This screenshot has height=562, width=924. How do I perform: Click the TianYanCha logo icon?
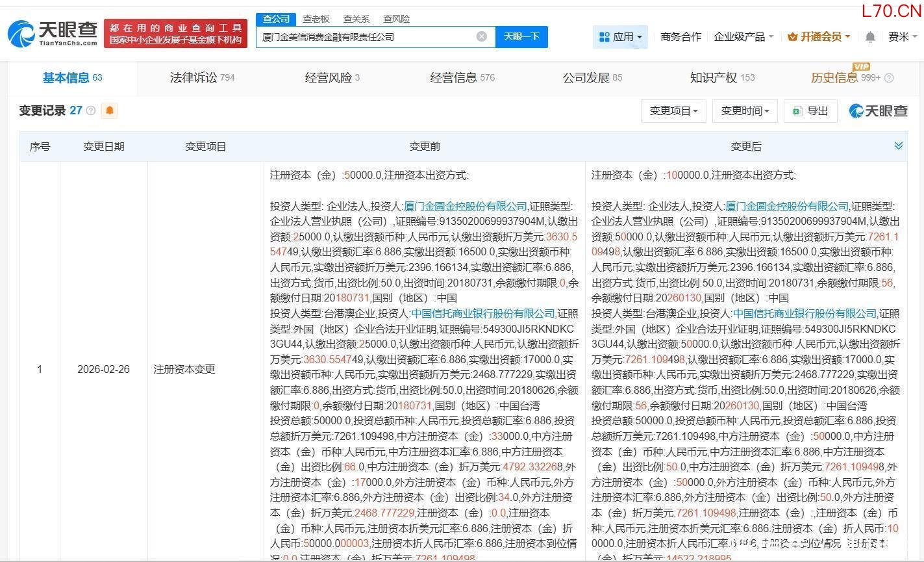pyautogui.click(x=21, y=34)
